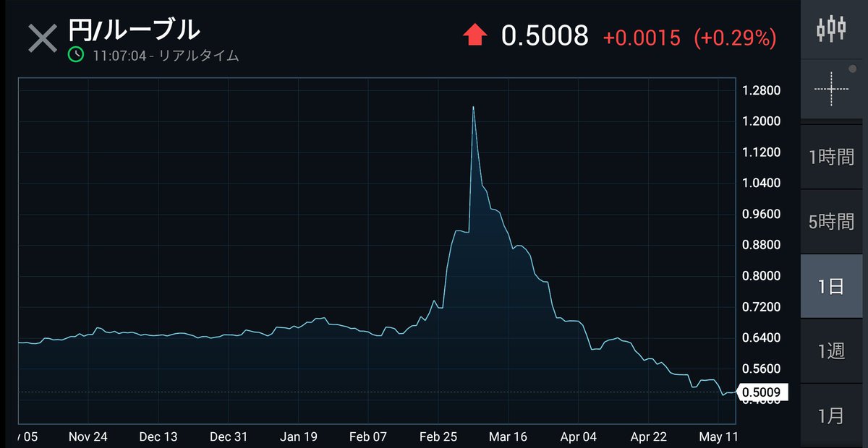Click the Apr 04 date label
Screen dimensions: 868x448
point(579,436)
